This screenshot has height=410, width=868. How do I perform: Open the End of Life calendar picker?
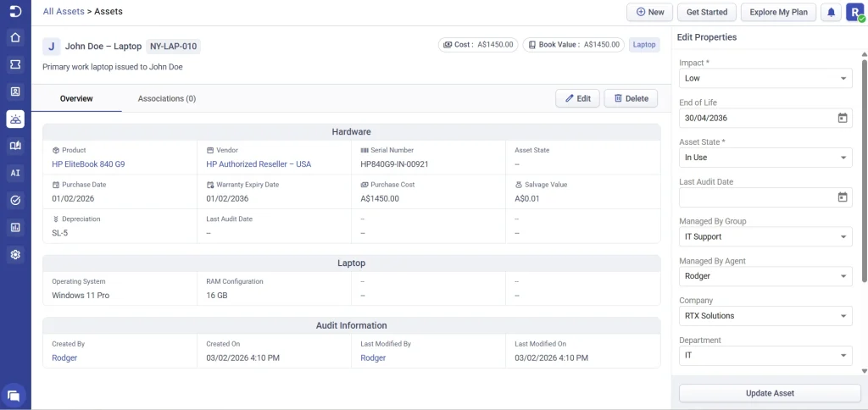[842, 118]
